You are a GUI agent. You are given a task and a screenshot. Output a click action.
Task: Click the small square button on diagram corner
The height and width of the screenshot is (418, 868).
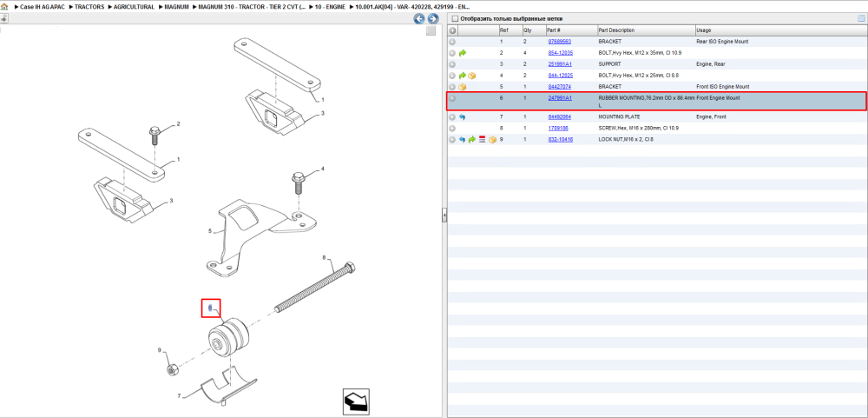[x=431, y=31]
